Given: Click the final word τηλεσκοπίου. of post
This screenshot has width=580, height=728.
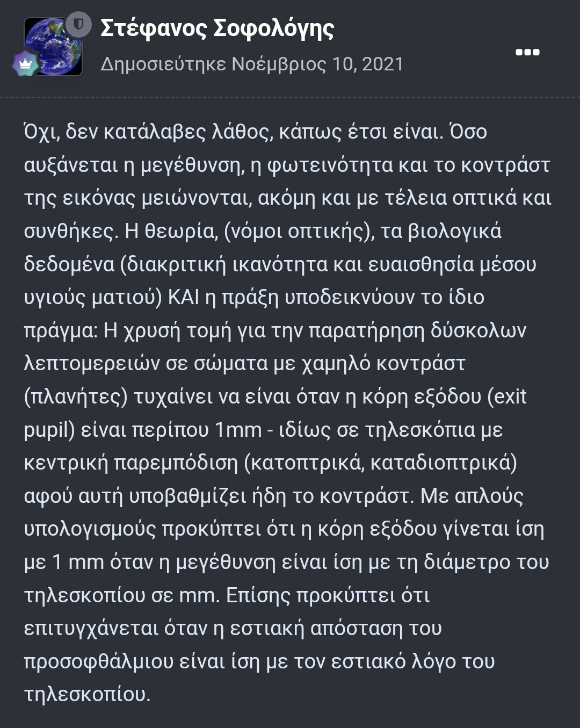Looking at the screenshot, I should coord(88,695).
